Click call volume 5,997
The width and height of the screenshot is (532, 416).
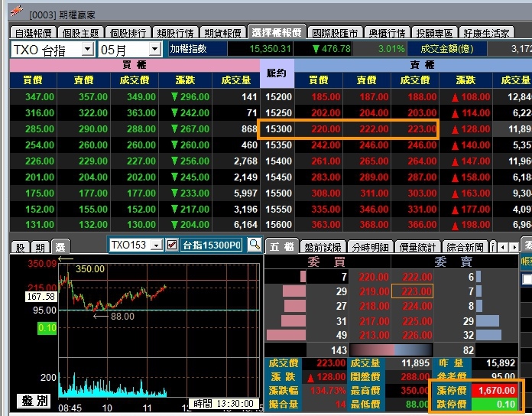click(x=245, y=193)
